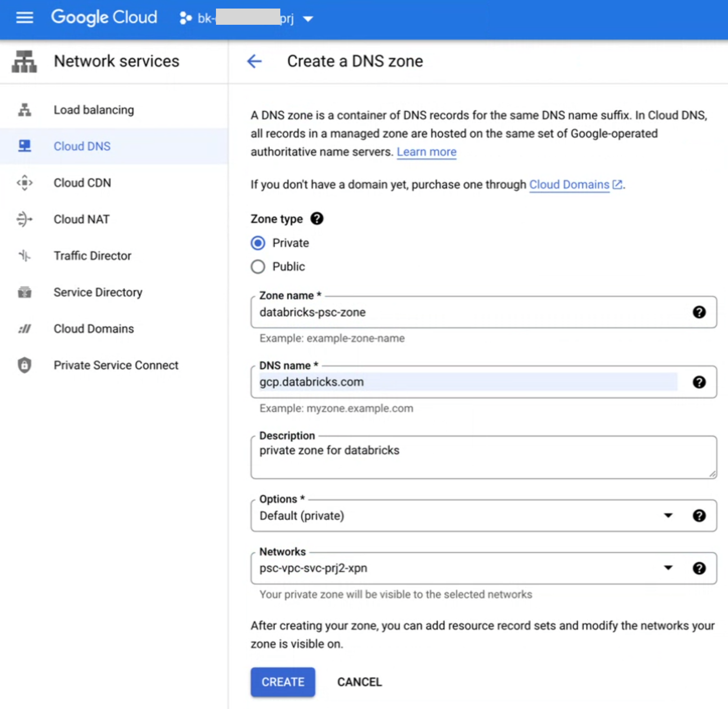Follow the Cloud Domains link in text
This screenshot has width=728, height=709.
(569, 185)
